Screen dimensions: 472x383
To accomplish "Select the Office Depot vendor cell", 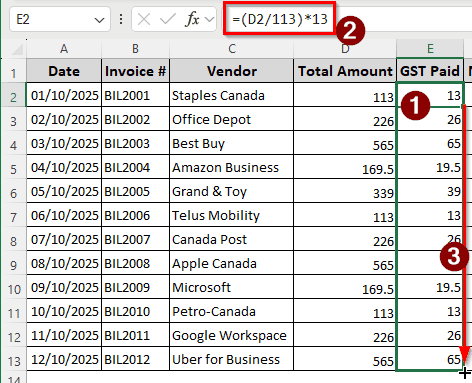I will [232, 119].
